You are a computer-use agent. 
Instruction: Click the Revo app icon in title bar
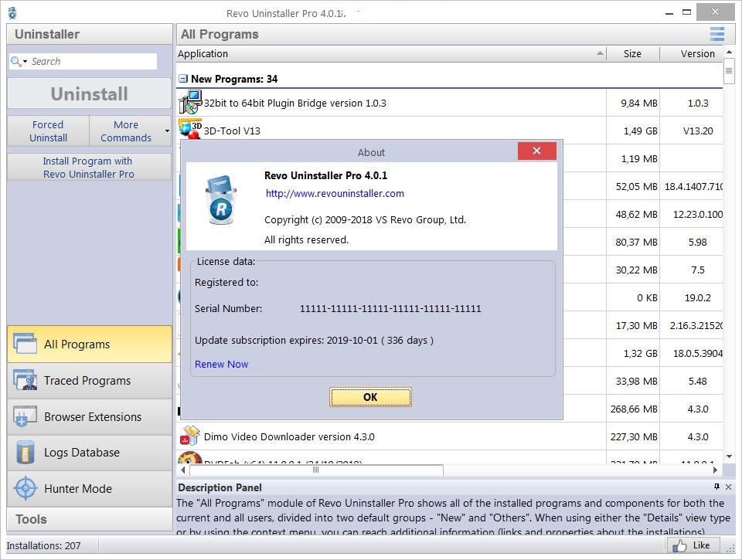[12, 13]
